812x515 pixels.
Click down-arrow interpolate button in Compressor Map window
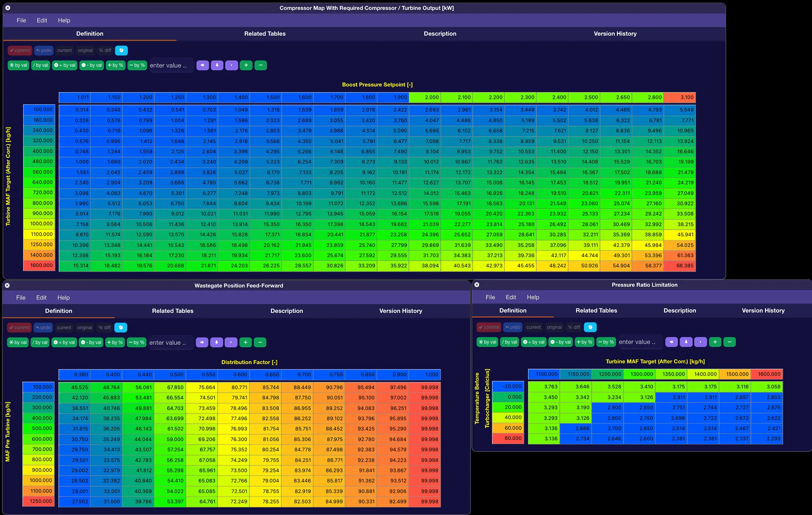coord(217,65)
